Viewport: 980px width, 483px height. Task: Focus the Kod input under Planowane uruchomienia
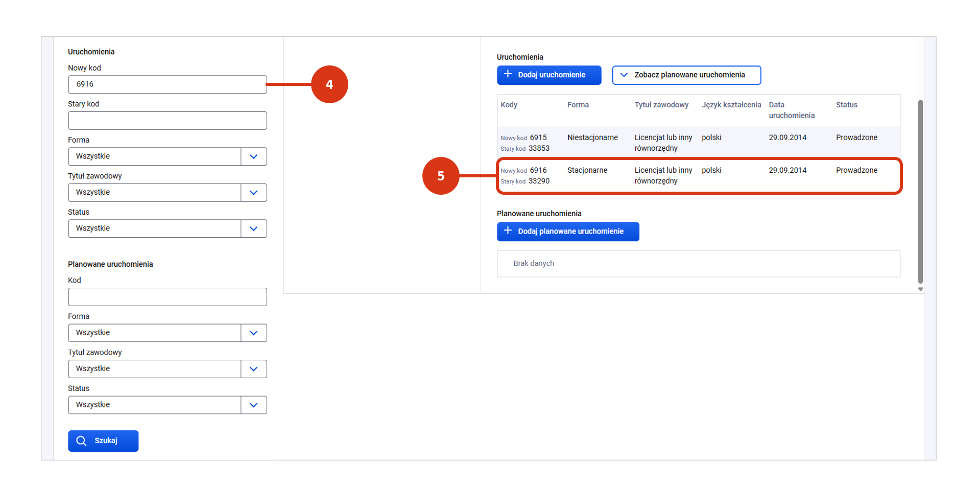tap(167, 297)
